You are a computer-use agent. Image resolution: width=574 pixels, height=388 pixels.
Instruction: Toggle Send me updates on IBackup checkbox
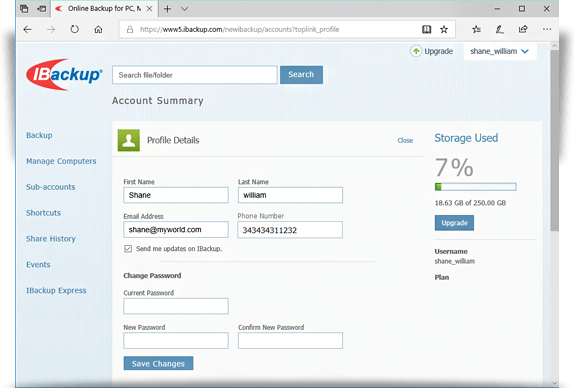tap(128, 249)
